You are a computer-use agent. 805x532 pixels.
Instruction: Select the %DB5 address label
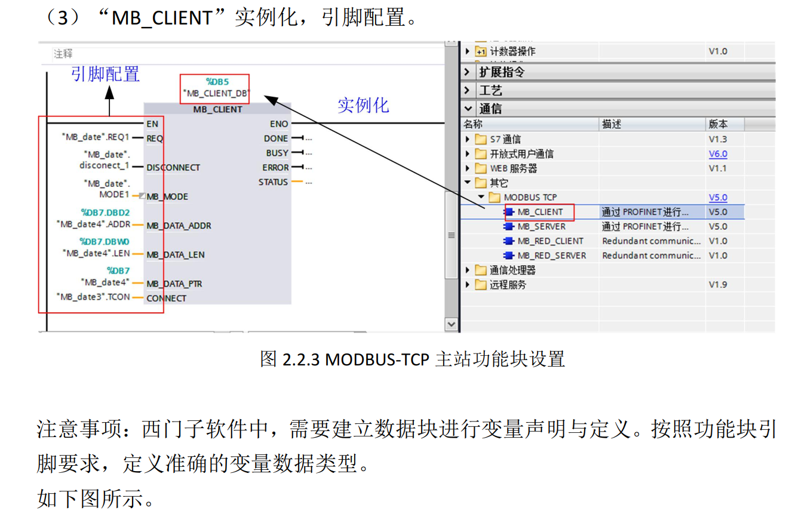click(217, 82)
